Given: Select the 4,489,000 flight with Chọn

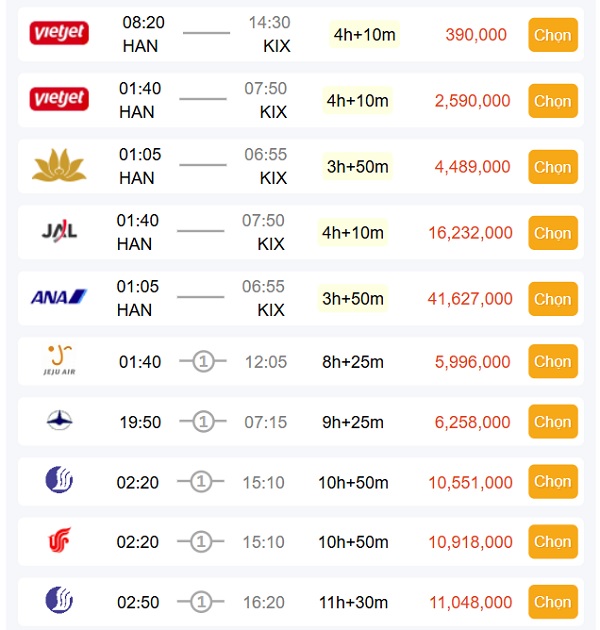Looking at the screenshot, I should (x=552, y=167).
